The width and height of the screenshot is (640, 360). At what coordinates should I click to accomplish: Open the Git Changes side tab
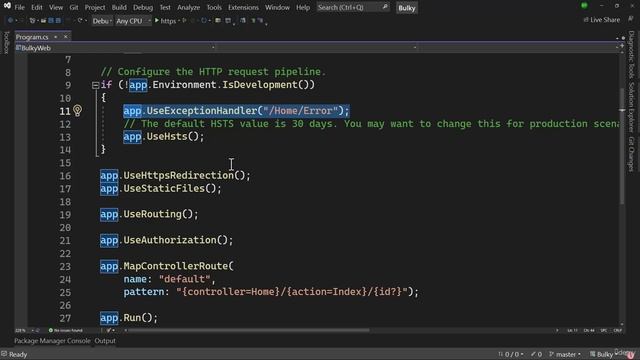pos(631,154)
